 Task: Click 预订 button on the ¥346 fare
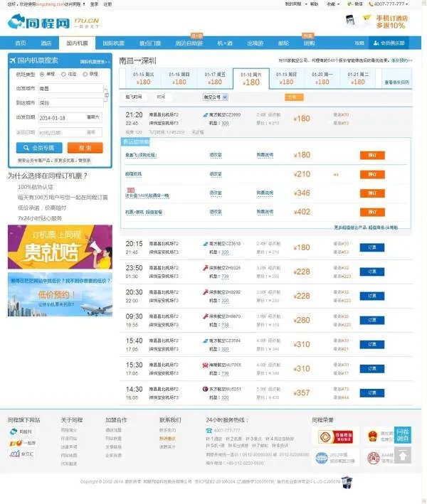(372, 193)
